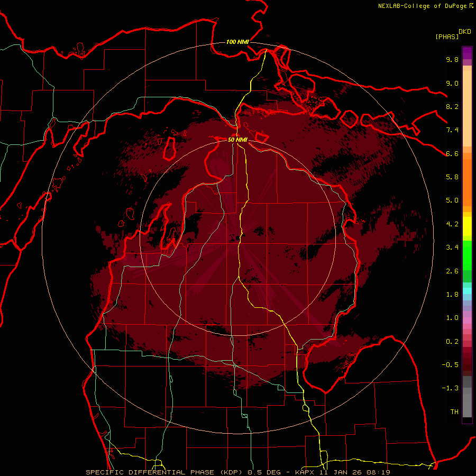Click the 50 NMI range ring label
The height and width of the screenshot is (476, 476).
pyautogui.click(x=237, y=140)
